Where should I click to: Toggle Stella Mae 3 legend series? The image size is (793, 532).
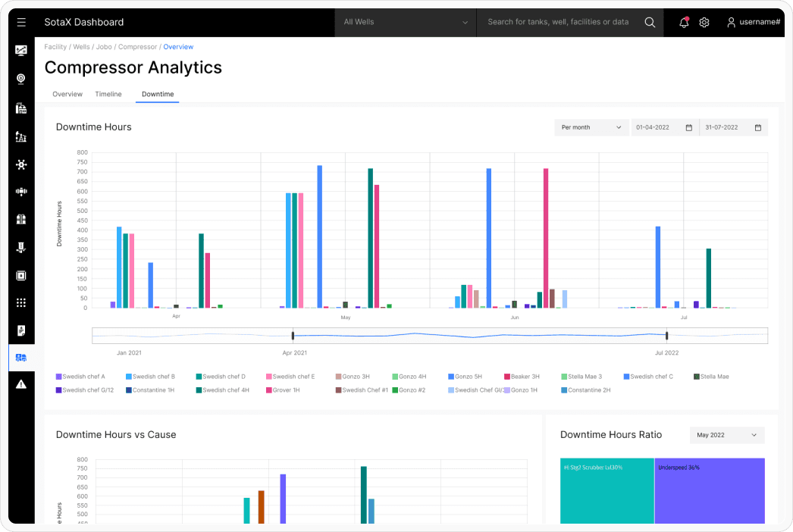click(x=581, y=377)
